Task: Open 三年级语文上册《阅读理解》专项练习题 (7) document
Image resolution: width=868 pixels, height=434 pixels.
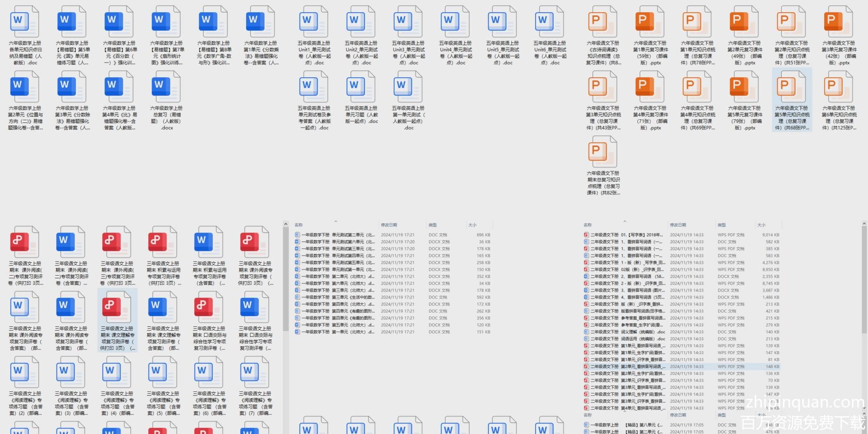Action: 255,372
